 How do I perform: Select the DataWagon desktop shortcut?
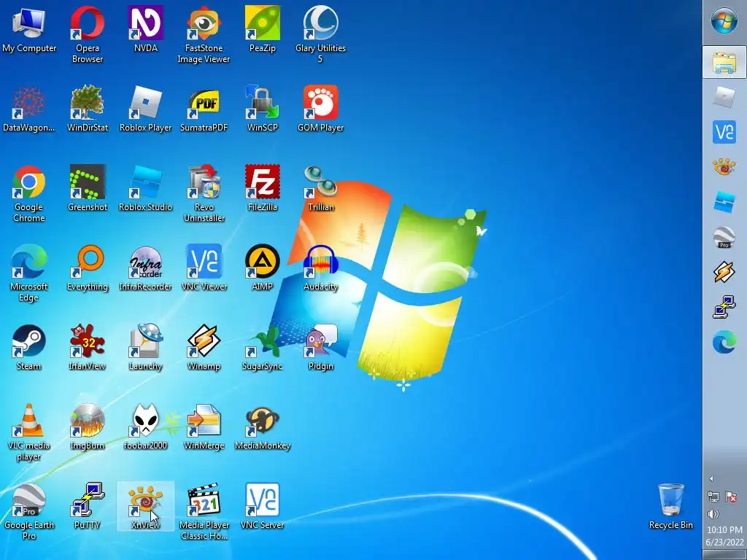pos(28,109)
